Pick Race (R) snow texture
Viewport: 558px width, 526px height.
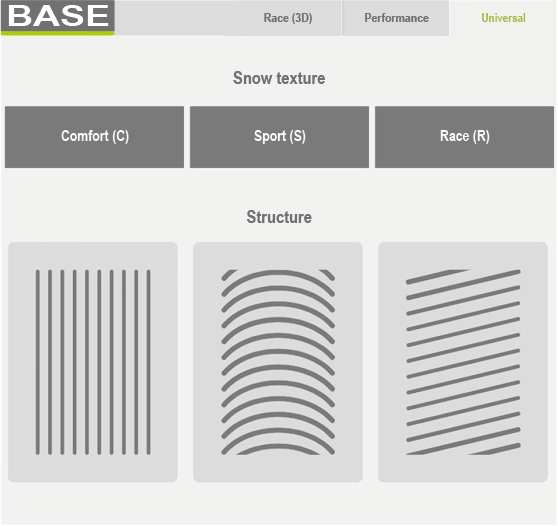[464, 137]
